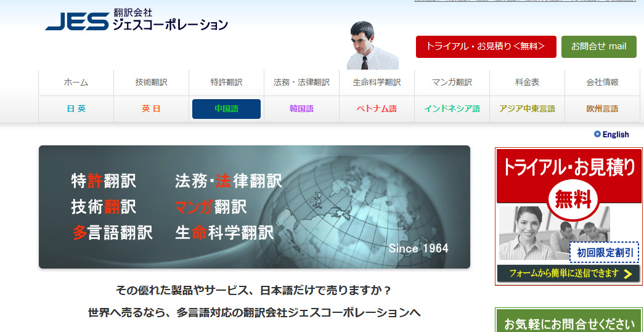Image resolution: width=644 pixels, height=332 pixels.
Task: Open the ホーム menu item
Action: click(x=76, y=83)
